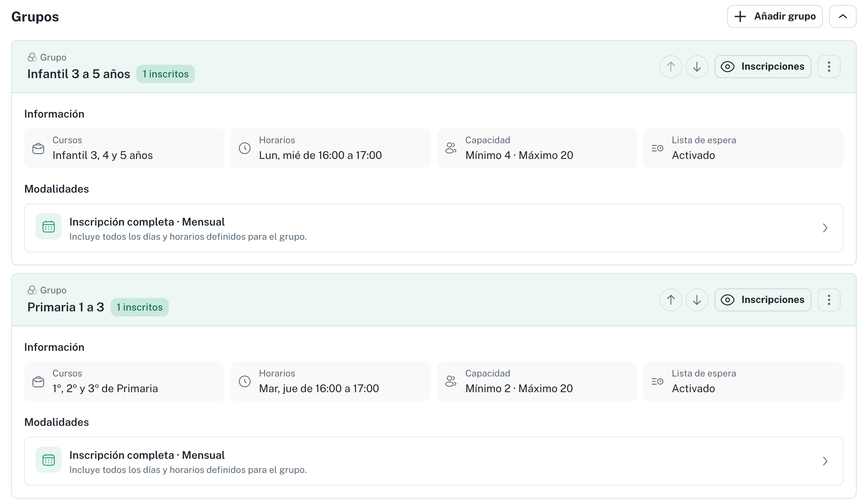View Inscripciones for Infantil 3 a 5 años

pyautogui.click(x=763, y=67)
